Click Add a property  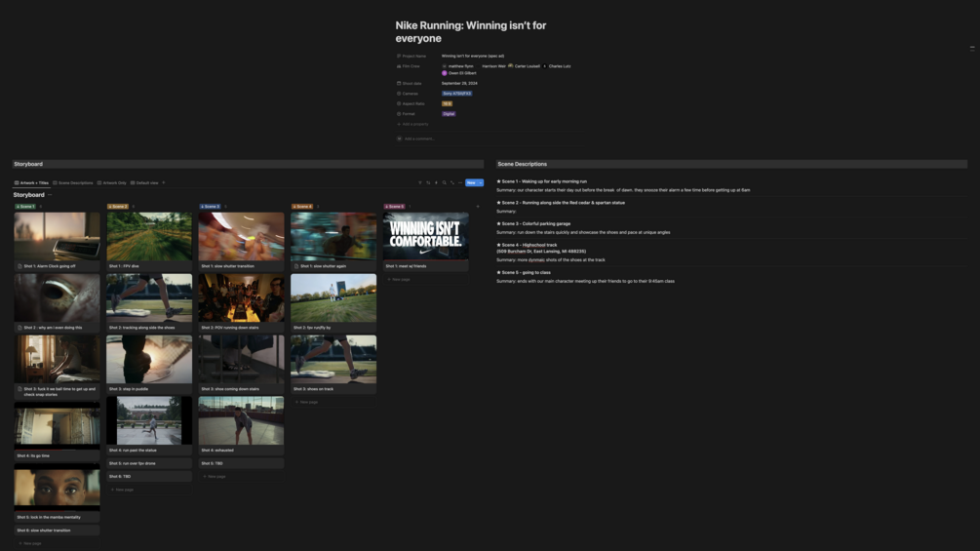(412, 124)
